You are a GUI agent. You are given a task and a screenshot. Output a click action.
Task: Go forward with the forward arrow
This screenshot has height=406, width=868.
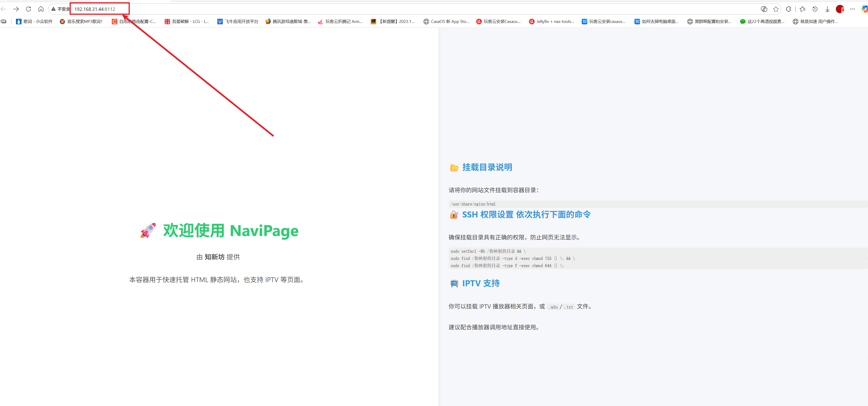point(16,9)
